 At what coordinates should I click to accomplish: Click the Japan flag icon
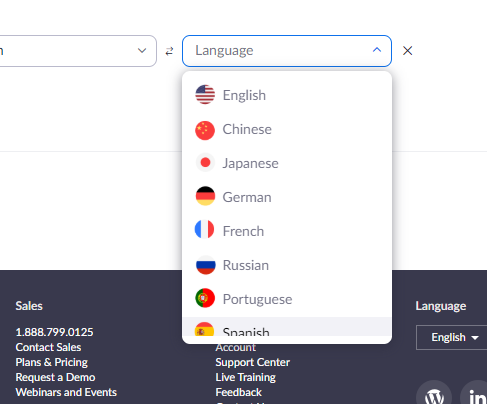coord(205,163)
